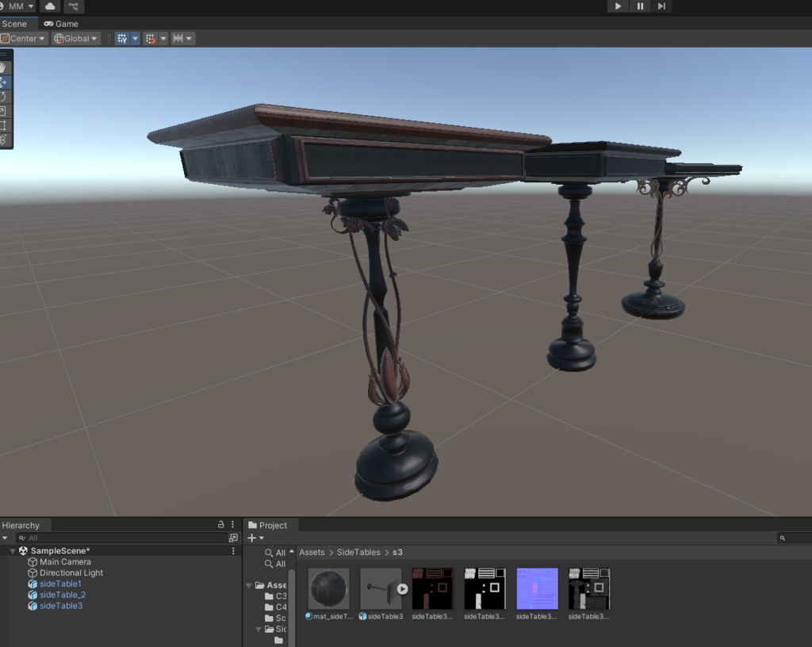
Task: Expand the sideTable3 model sub-assets
Action: (402, 589)
